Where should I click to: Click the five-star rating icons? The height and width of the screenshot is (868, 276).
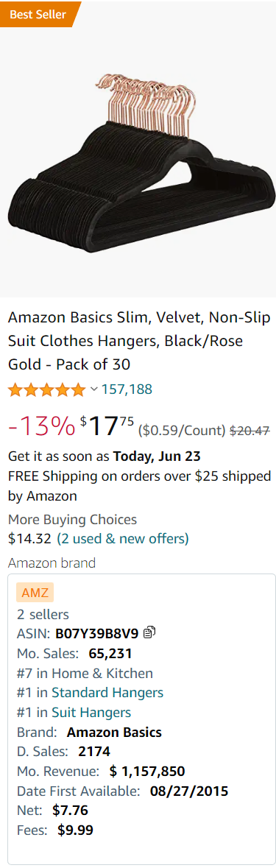[47, 389]
